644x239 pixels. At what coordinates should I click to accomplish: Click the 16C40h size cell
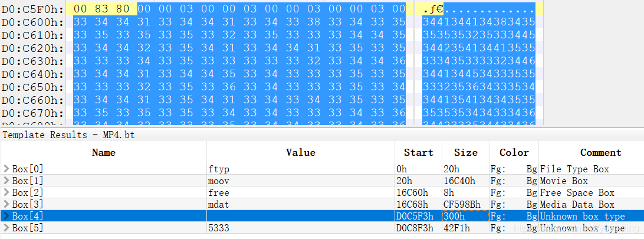[465, 181]
